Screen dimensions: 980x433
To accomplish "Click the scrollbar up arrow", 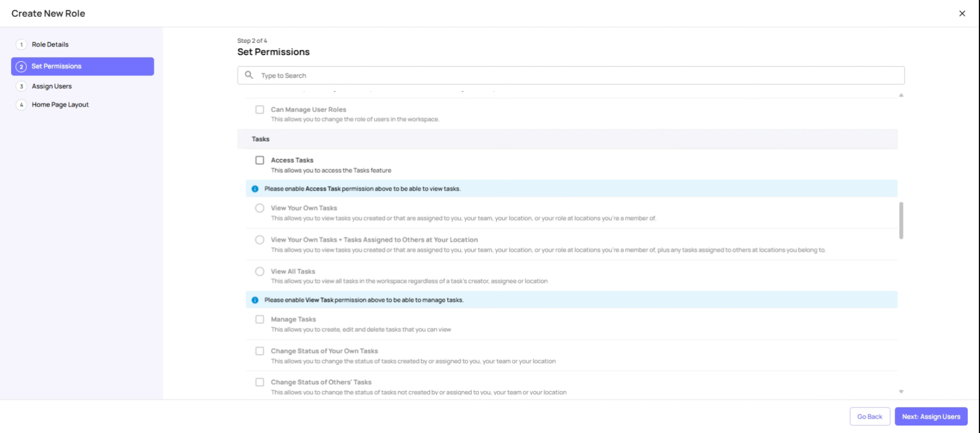I will [901, 95].
